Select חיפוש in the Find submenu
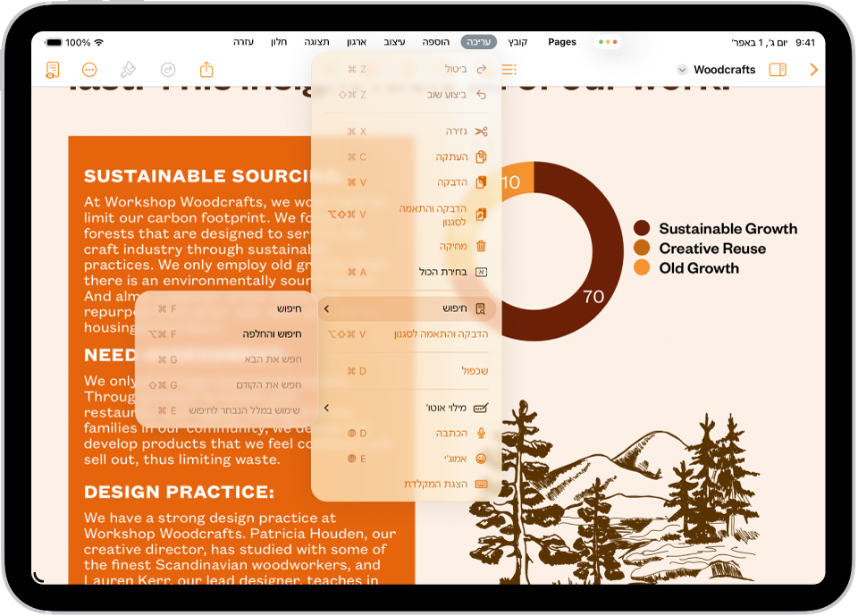The image size is (858, 616). 226,308
